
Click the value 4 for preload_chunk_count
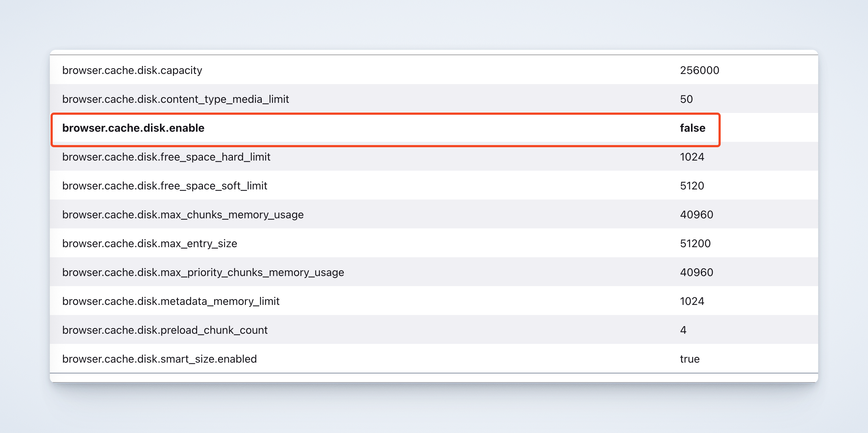[x=683, y=330]
